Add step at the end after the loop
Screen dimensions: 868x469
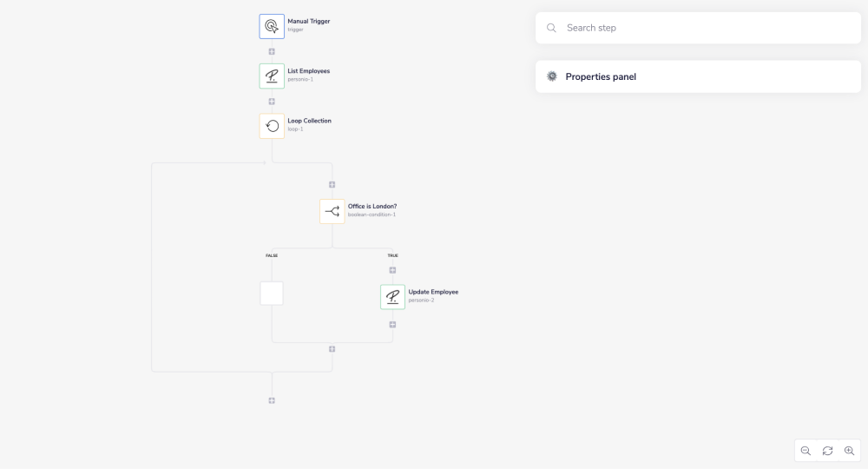click(272, 400)
